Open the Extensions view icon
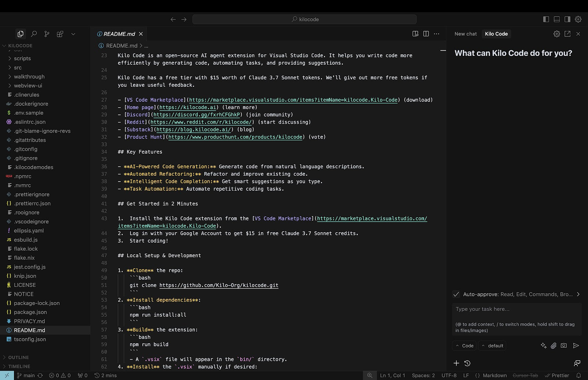 coord(60,34)
